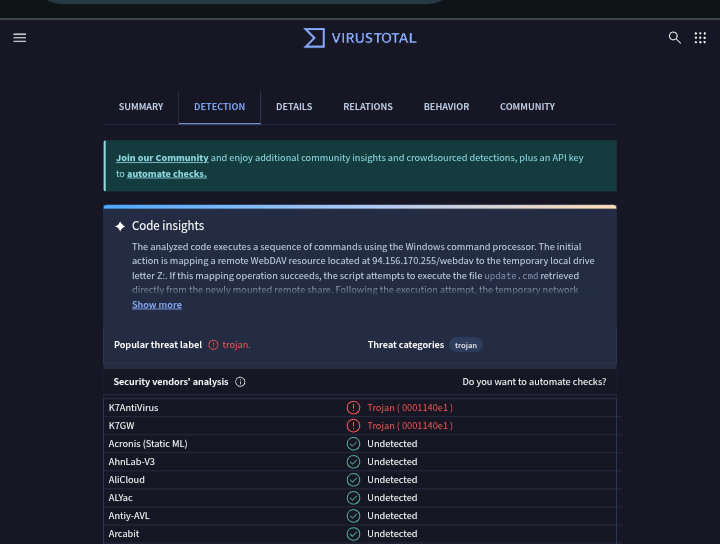Viewport: 720px width, 544px height.
Task: Switch to the DETAILS tab
Action: pyautogui.click(x=294, y=107)
